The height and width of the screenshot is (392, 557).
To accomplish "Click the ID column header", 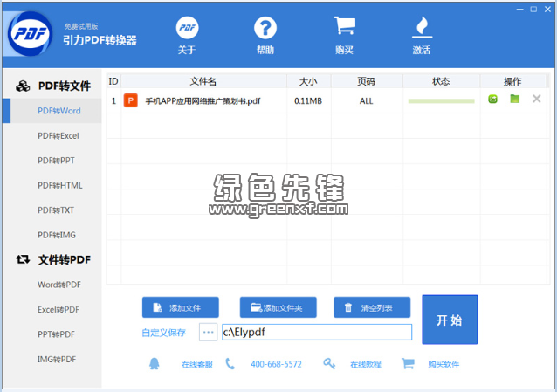I will tap(113, 81).
